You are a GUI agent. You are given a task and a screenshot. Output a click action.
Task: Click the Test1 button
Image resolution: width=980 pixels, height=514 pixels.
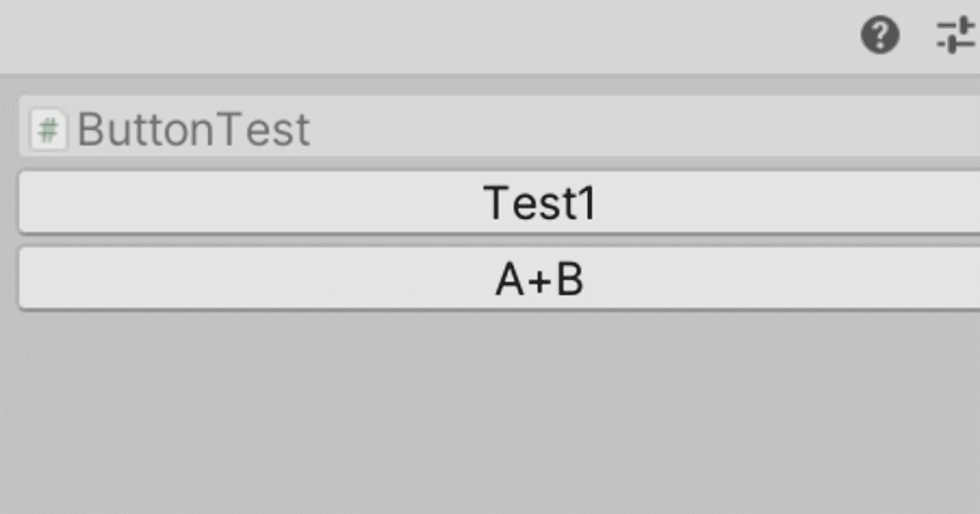coord(499,202)
